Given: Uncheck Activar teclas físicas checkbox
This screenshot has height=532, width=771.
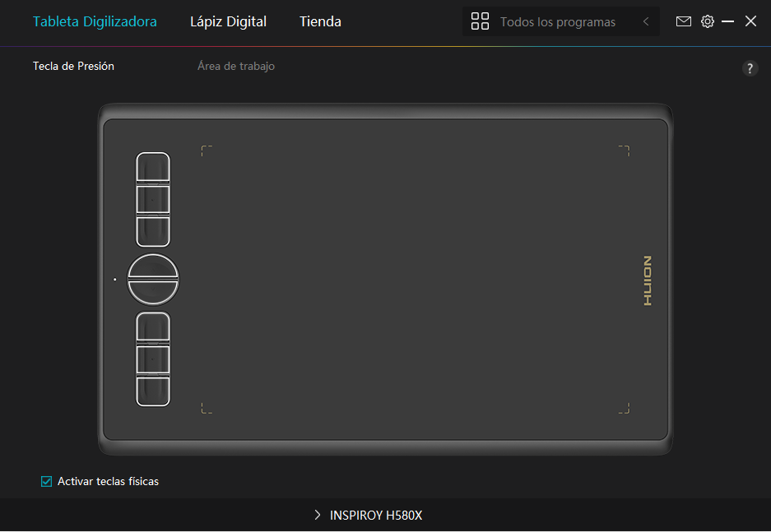Looking at the screenshot, I should click(x=46, y=481).
